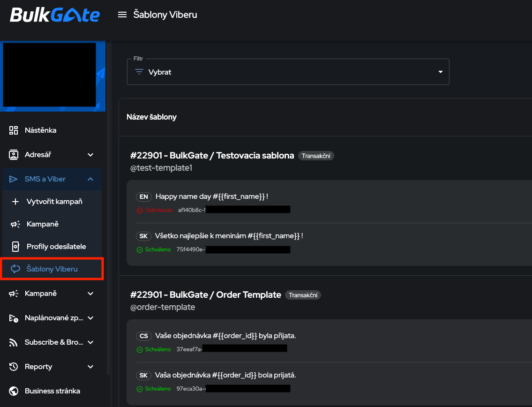The image size is (532, 407).
Task: Click the Název šablony column header
Action: (x=152, y=117)
